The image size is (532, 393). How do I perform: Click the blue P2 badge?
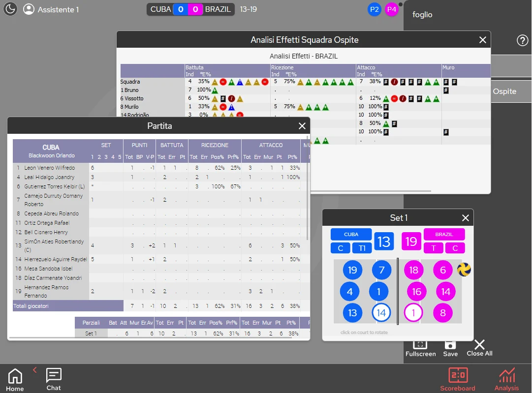374,9
